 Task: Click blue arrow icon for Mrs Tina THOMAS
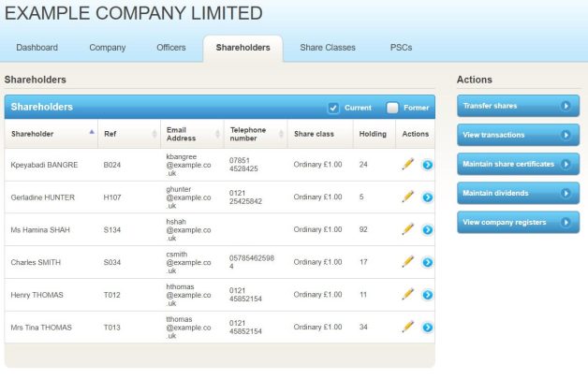tap(427, 328)
